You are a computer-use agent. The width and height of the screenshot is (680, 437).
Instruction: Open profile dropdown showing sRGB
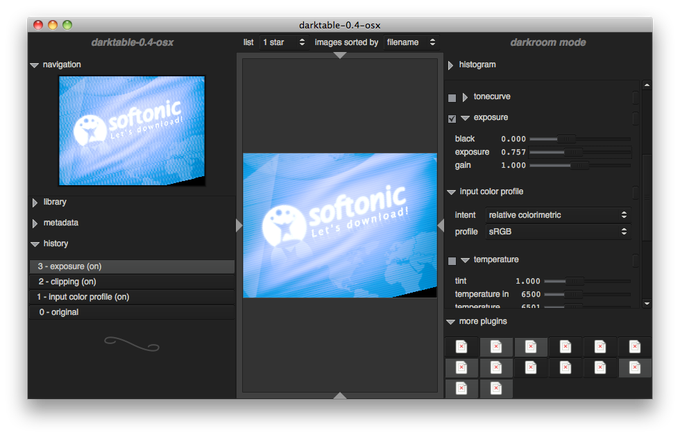pyautogui.click(x=558, y=232)
